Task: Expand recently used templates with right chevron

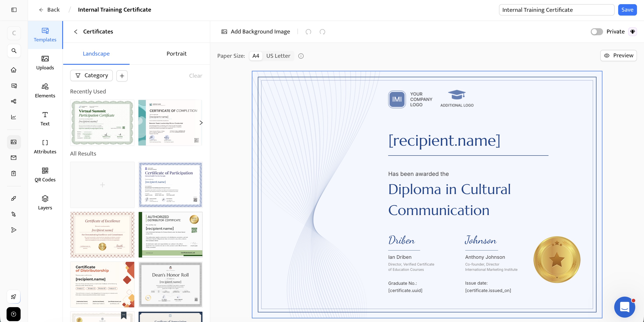Action: click(201, 123)
